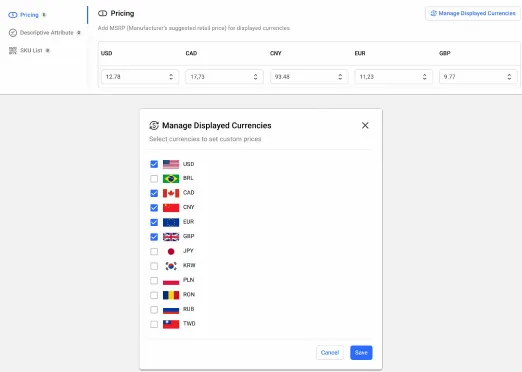Click the EUR price stepper arrows
This screenshot has height=372, width=522.
point(424,77)
